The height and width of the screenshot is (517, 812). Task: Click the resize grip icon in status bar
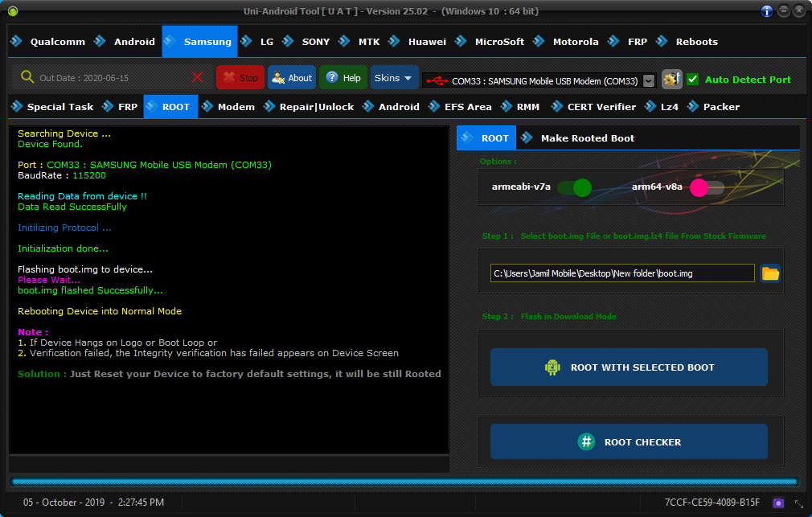tap(799, 503)
